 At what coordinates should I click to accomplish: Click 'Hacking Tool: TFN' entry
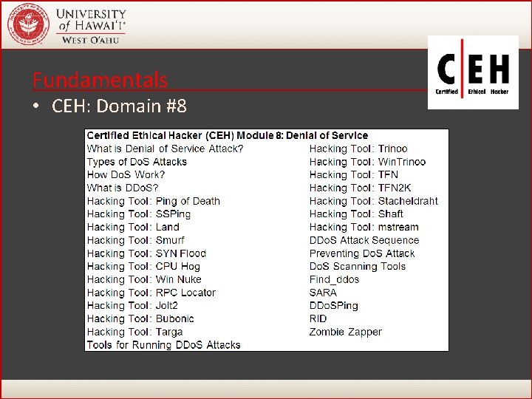click(353, 174)
